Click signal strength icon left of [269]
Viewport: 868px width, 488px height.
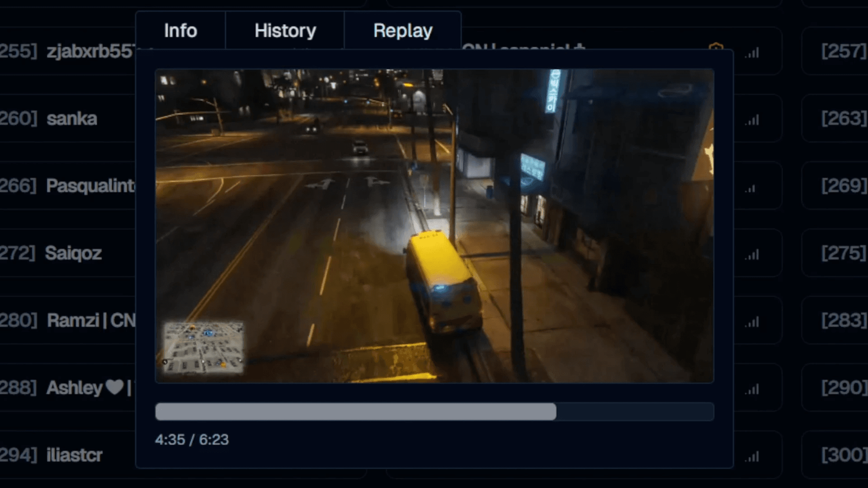(x=751, y=188)
